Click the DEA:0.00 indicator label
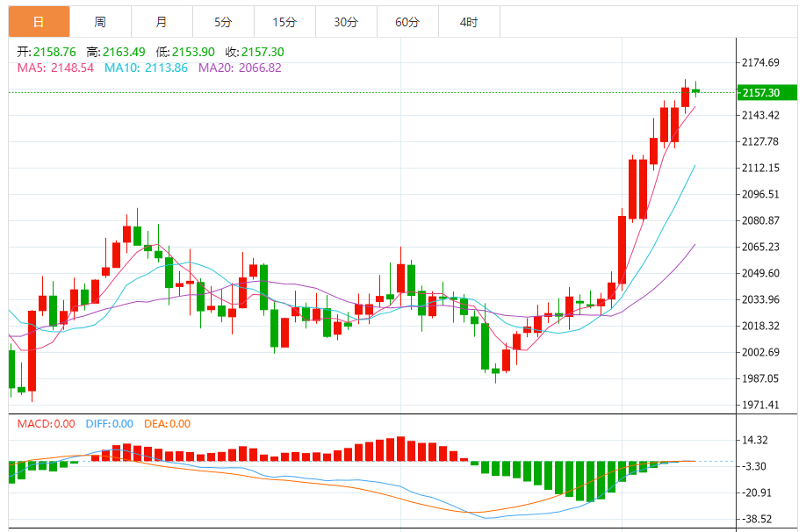This screenshot has width=806, height=532. tap(167, 423)
